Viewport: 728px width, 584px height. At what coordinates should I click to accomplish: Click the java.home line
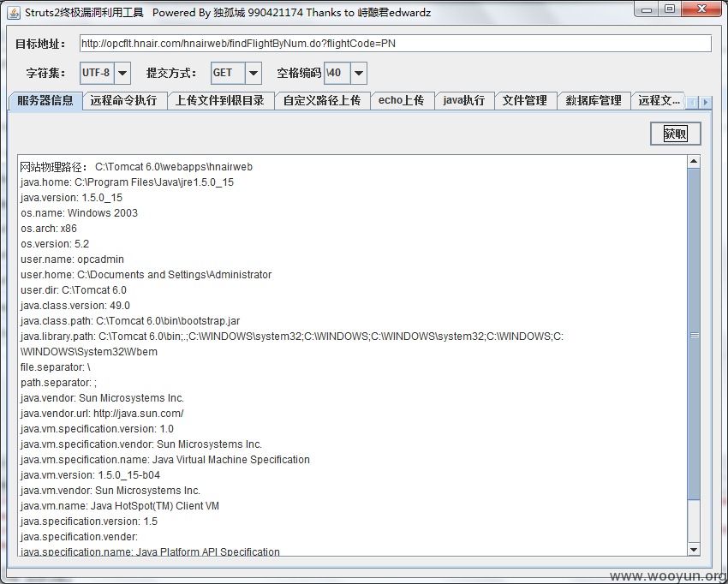point(128,182)
